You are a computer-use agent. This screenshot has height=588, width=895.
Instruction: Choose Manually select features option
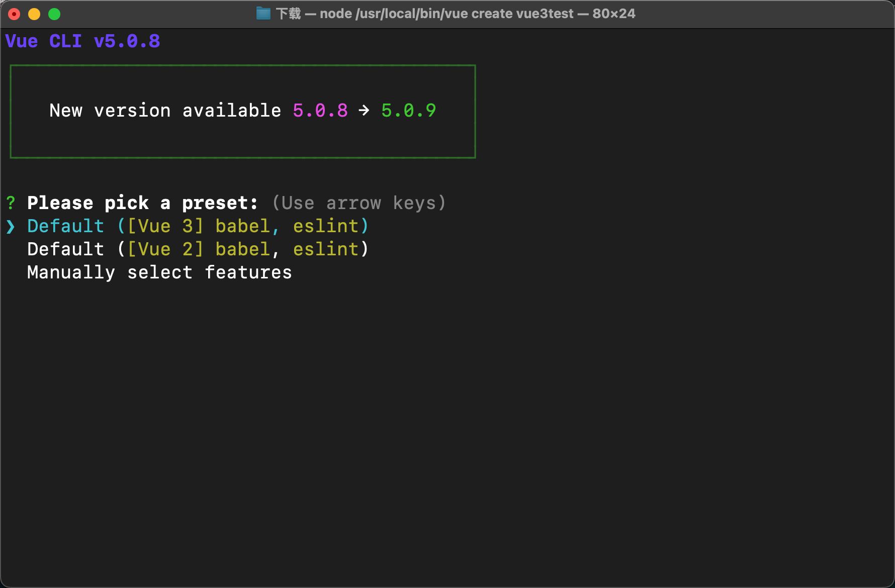(x=159, y=273)
